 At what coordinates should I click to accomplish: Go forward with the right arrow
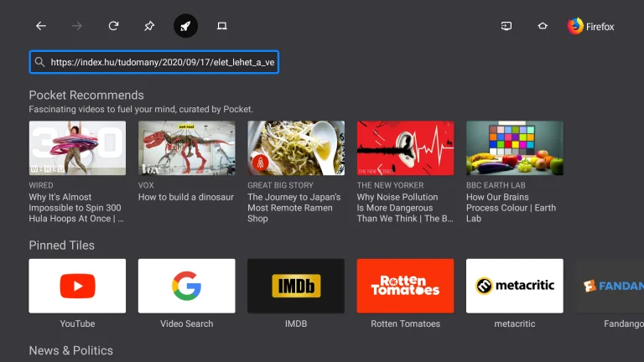pos(77,26)
